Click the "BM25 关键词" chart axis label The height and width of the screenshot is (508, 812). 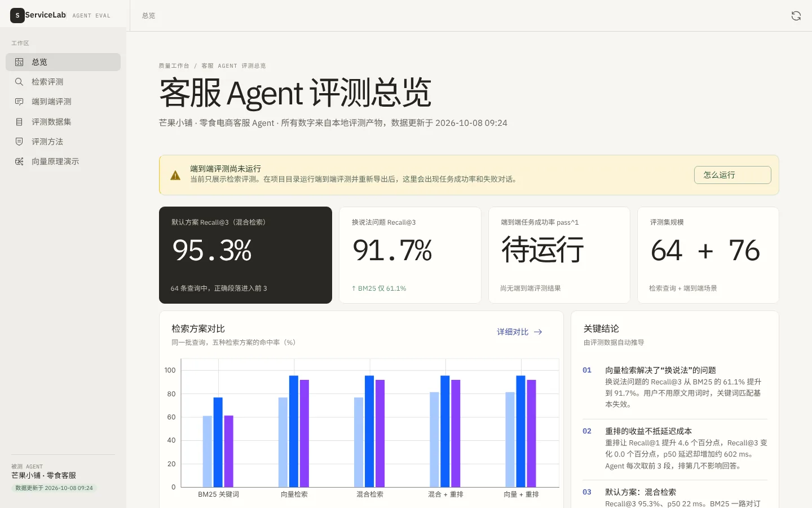[x=218, y=494]
